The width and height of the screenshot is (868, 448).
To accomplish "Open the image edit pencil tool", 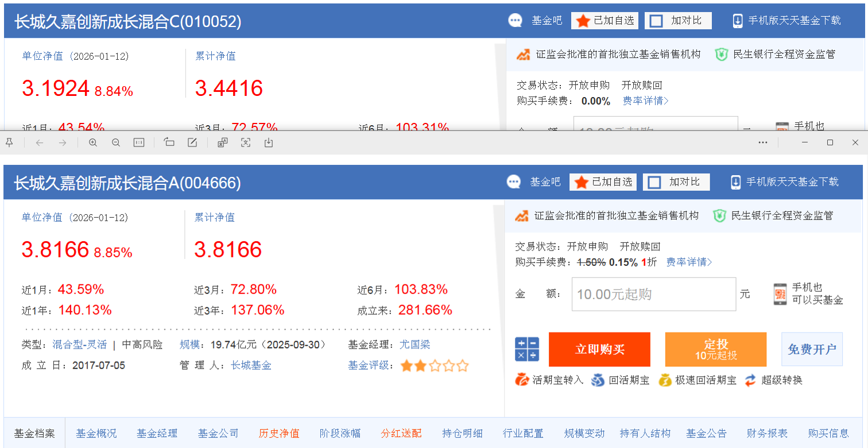I will pos(192,142).
